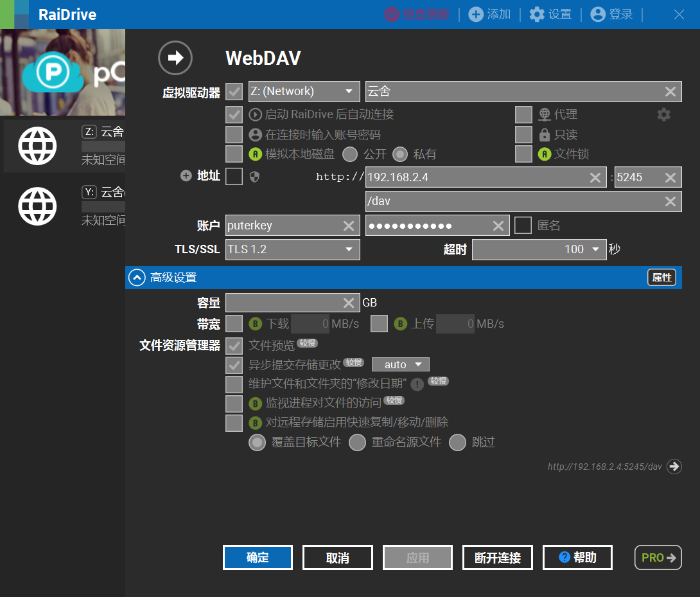Image resolution: width=700 pixels, height=597 pixels.
Task: Enable 模拟本地磁盘 local disk emulation
Action: [x=234, y=154]
